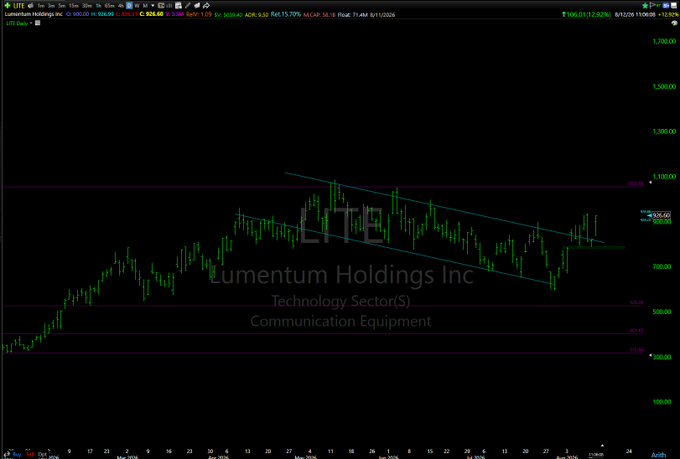
Task: Switch to the 3m timeframe
Action: coord(51,6)
